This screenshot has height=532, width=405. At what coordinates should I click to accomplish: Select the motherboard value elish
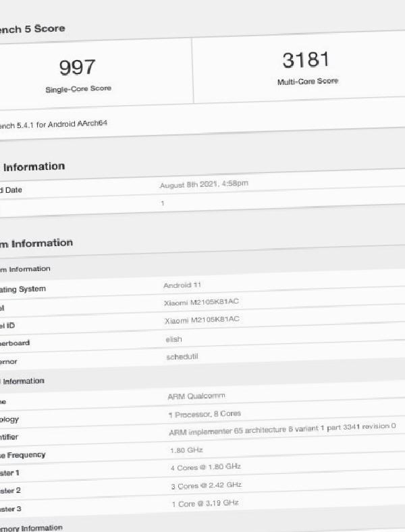(173, 339)
